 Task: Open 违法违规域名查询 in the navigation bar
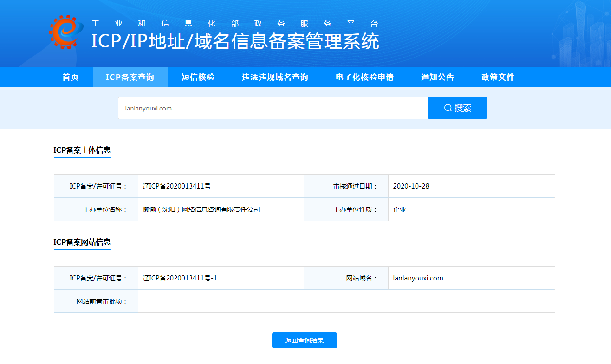pos(275,77)
